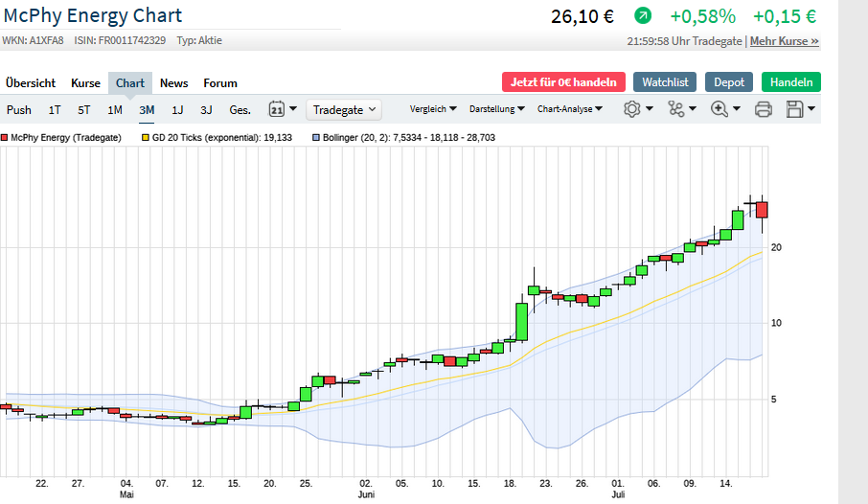This screenshot has height=504, width=868.
Task: Open the Chart-Analyse dropdown menu
Action: coord(570,109)
